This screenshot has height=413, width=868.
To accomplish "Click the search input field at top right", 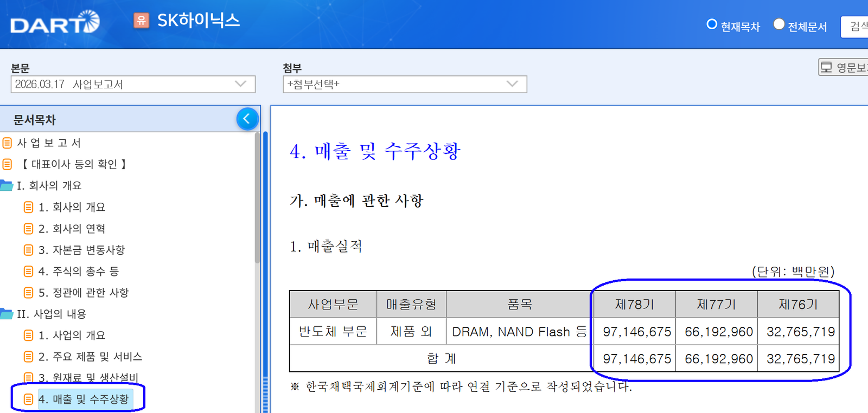I will coord(854,27).
